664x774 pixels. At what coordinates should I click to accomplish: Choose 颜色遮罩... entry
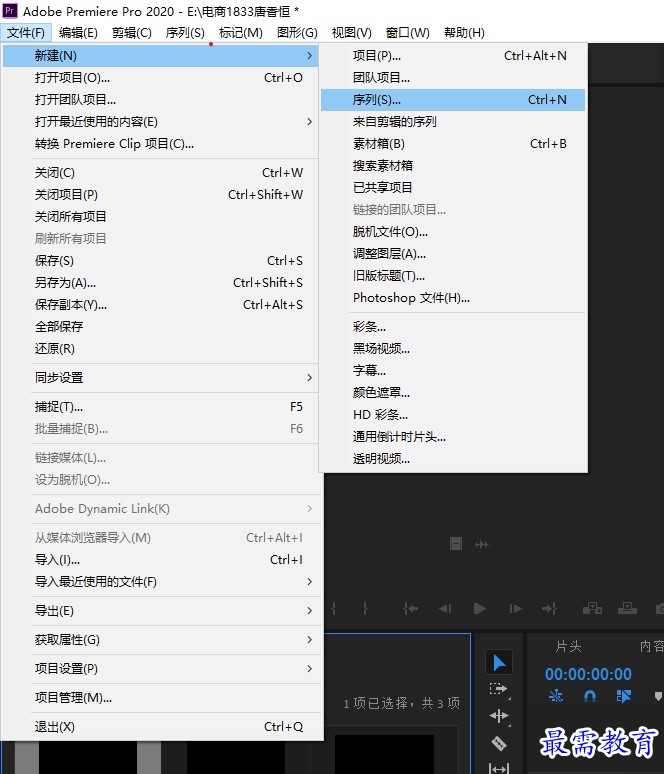coord(453,392)
